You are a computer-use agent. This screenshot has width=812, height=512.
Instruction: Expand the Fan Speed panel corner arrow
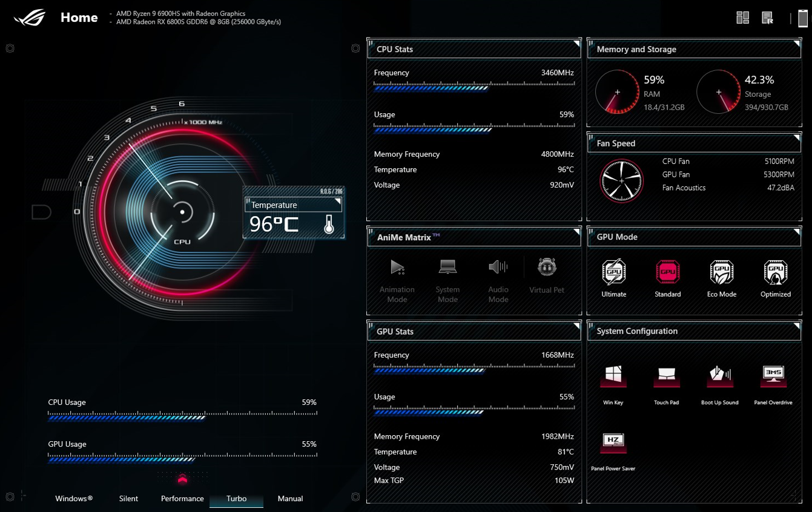click(797, 139)
